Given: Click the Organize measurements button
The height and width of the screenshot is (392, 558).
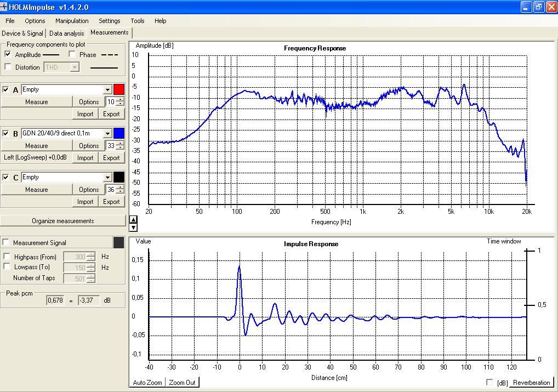Looking at the screenshot, I should tap(63, 221).
